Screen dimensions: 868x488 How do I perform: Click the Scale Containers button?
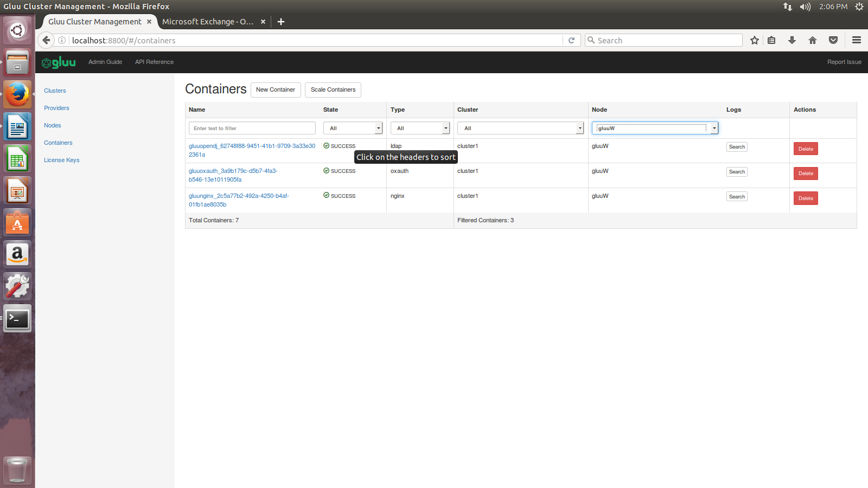click(x=333, y=89)
